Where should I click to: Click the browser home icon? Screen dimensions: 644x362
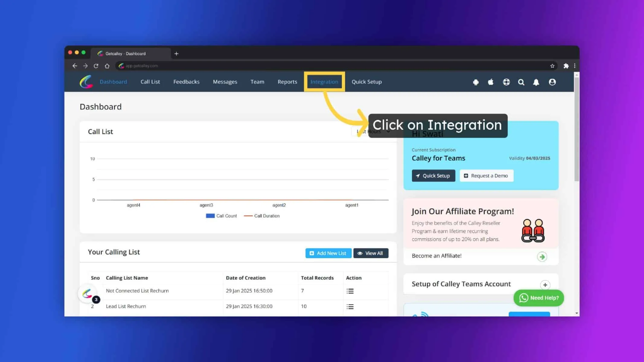coord(107,66)
